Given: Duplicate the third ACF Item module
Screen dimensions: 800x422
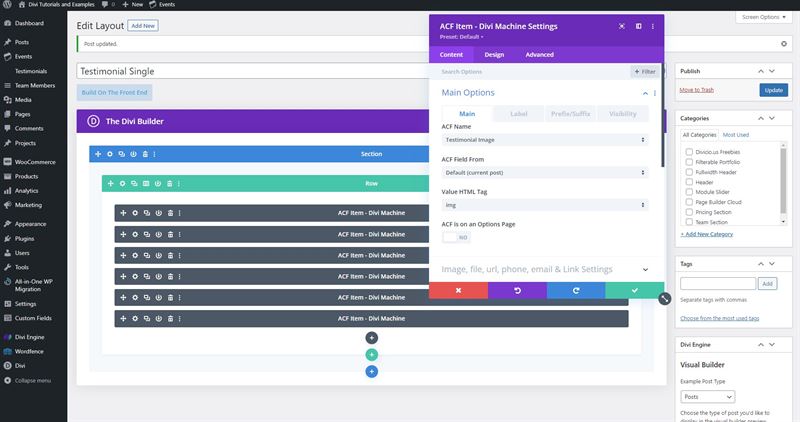Looking at the screenshot, I should [x=147, y=255].
